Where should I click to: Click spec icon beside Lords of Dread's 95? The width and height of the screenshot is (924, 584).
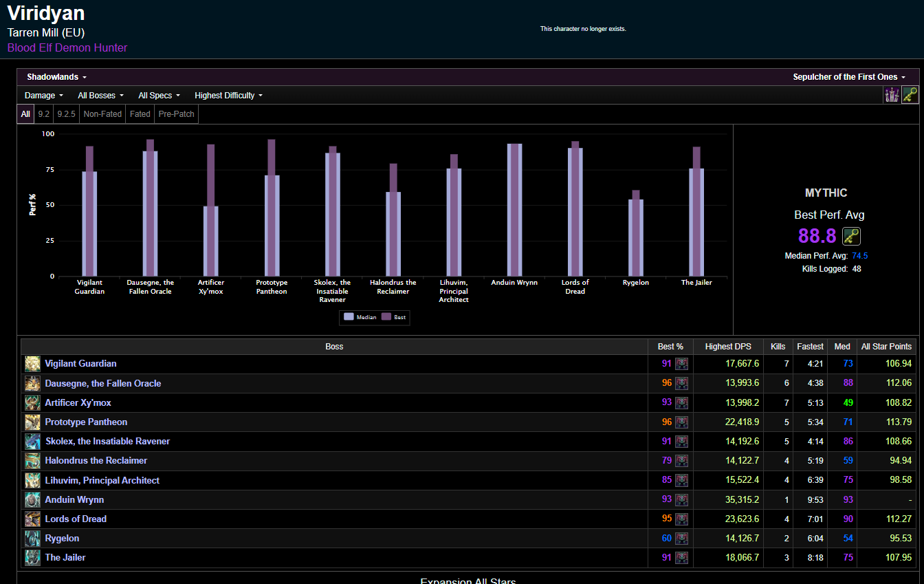[681, 519]
